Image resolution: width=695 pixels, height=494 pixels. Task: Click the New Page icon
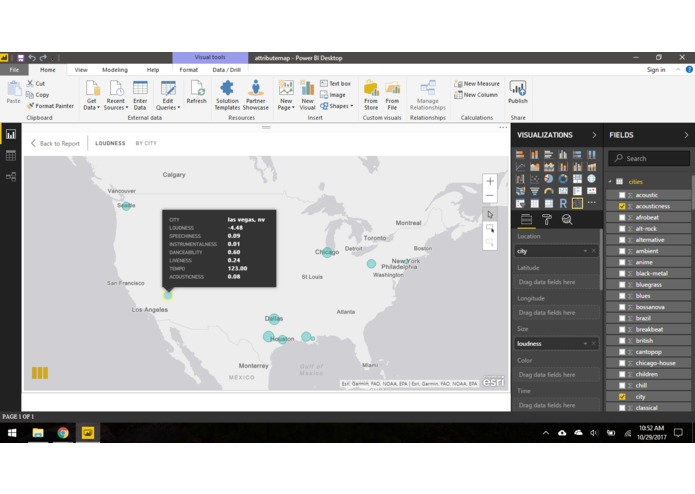(286, 95)
